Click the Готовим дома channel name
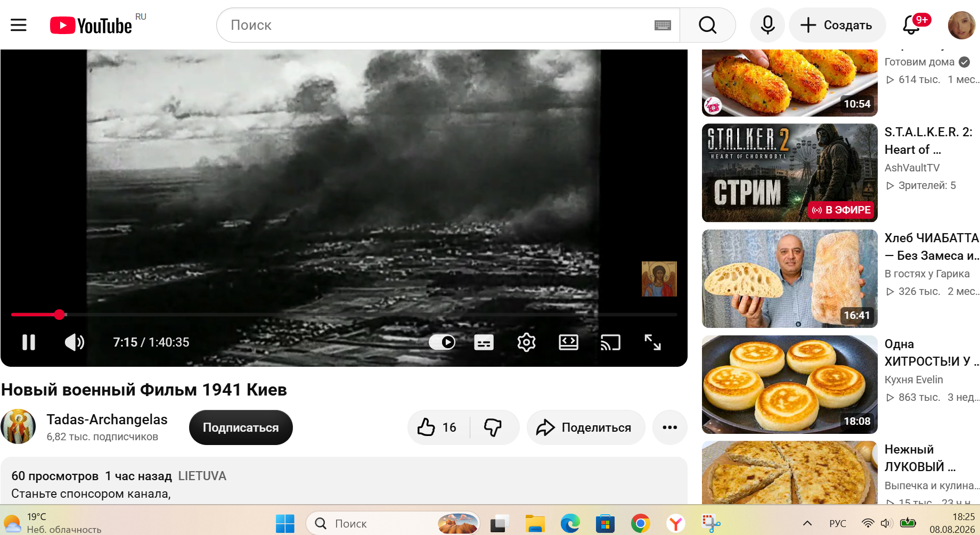Image resolution: width=980 pixels, height=535 pixels. [x=920, y=62]
